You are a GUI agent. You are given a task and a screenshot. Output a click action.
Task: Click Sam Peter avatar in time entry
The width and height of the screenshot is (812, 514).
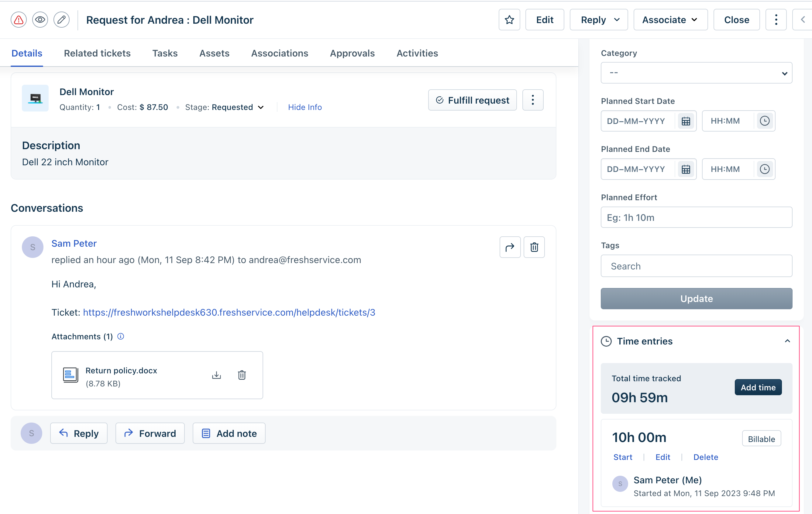[620, 484]
